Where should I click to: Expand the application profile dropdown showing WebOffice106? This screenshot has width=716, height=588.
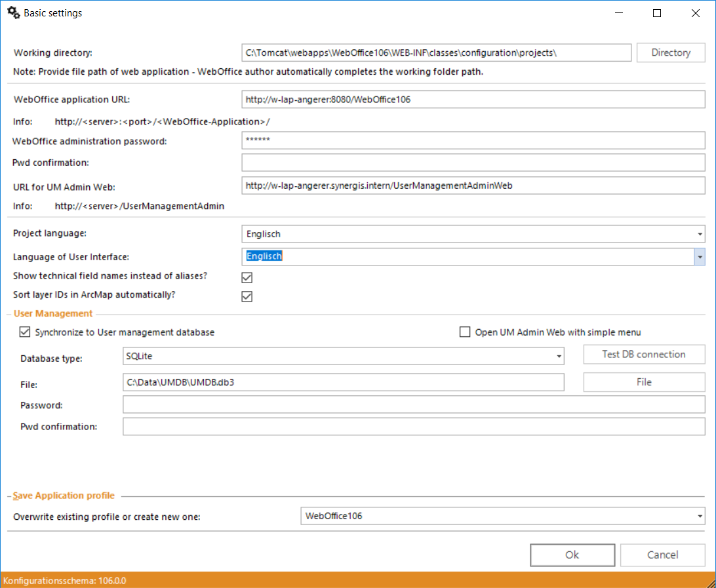click(x=698, y=516)
